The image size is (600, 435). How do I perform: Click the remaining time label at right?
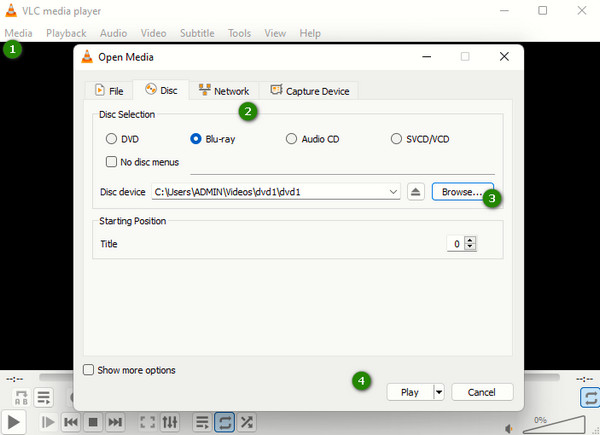click(x=584, y=379)
